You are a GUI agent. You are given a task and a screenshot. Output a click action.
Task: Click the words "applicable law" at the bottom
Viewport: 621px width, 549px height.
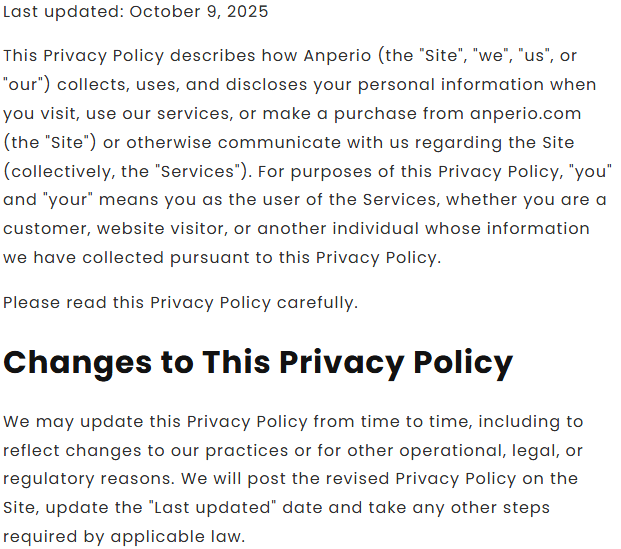pos(175,536)
